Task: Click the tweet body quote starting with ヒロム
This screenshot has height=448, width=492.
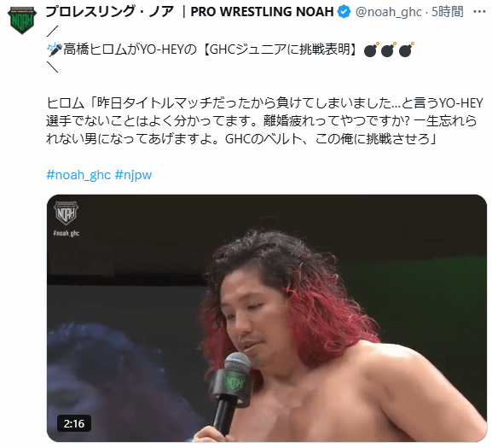Action: [x=266, y=121]
